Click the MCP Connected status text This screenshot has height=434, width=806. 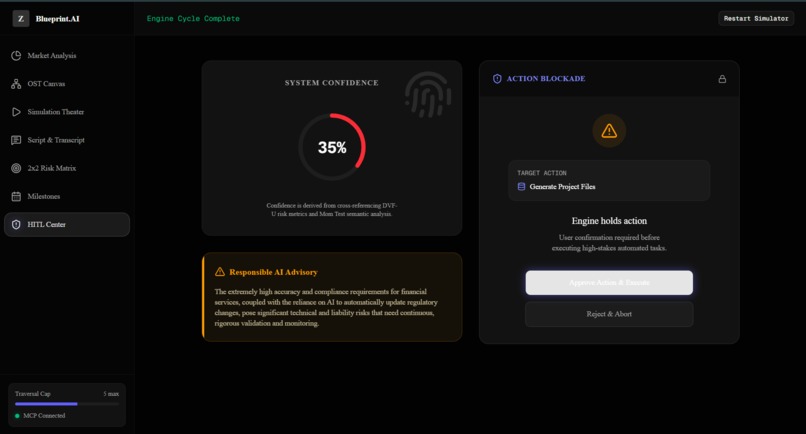[x=44, y=415]
